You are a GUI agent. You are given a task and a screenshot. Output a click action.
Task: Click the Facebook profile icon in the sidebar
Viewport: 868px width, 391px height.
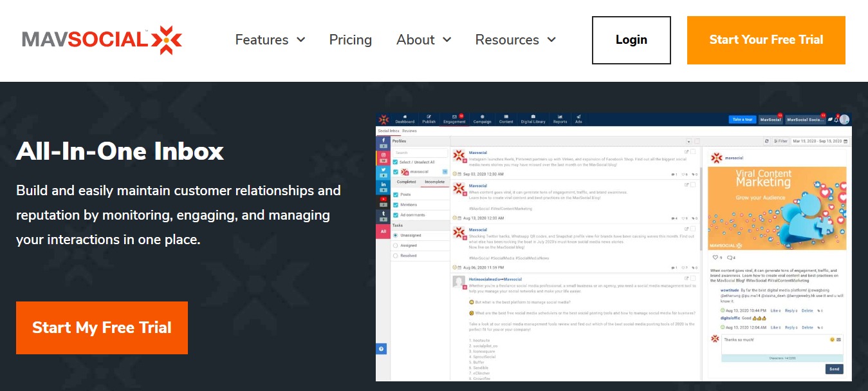[382, 140]
